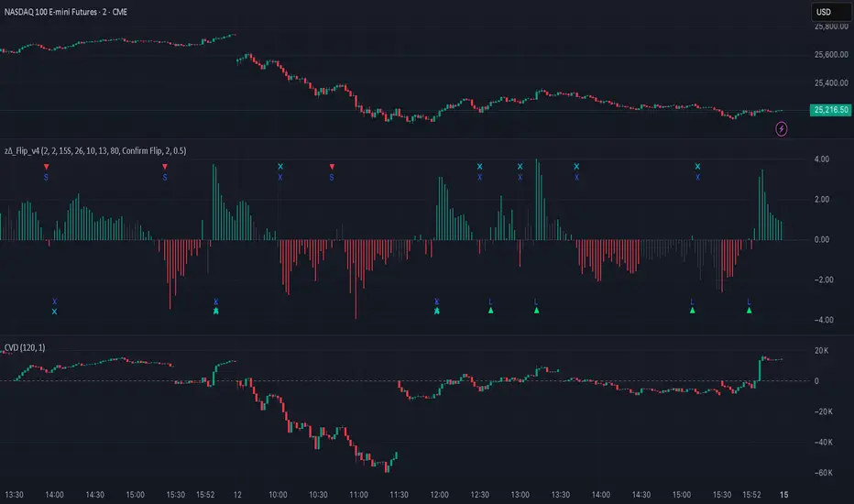Click the last green long arrow marker
This screenshot has height=504, width=854.
tap(749, 311)
